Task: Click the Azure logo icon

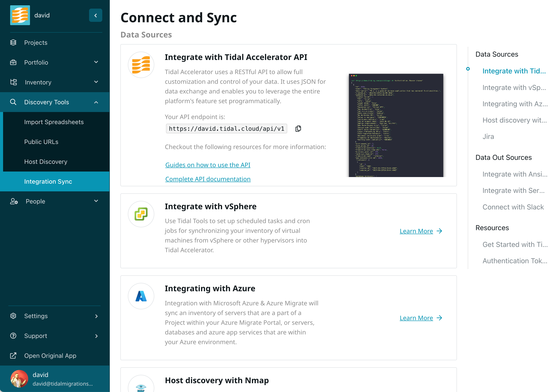Action: [x=141, y=296]
